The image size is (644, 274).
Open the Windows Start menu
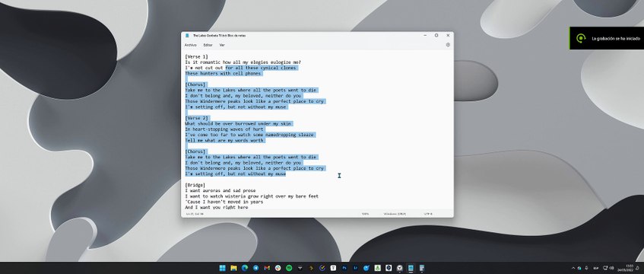click(x=223, y=268)
